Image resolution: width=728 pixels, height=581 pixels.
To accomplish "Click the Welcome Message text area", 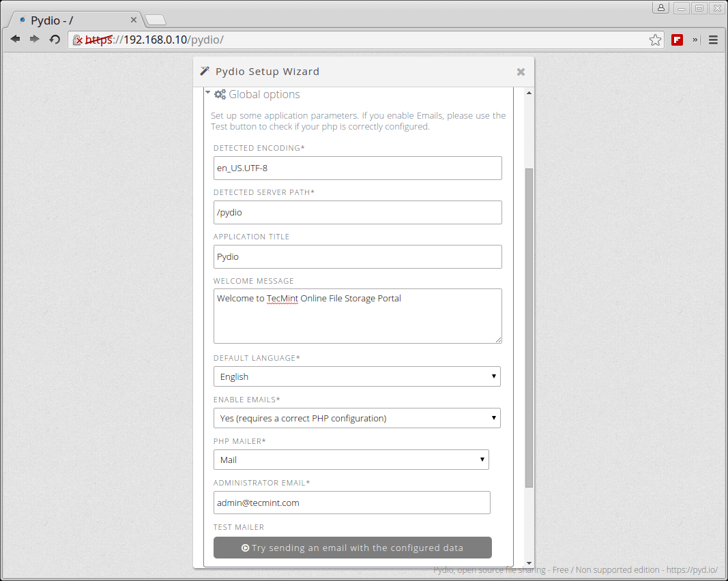I will tap(357, 316).
